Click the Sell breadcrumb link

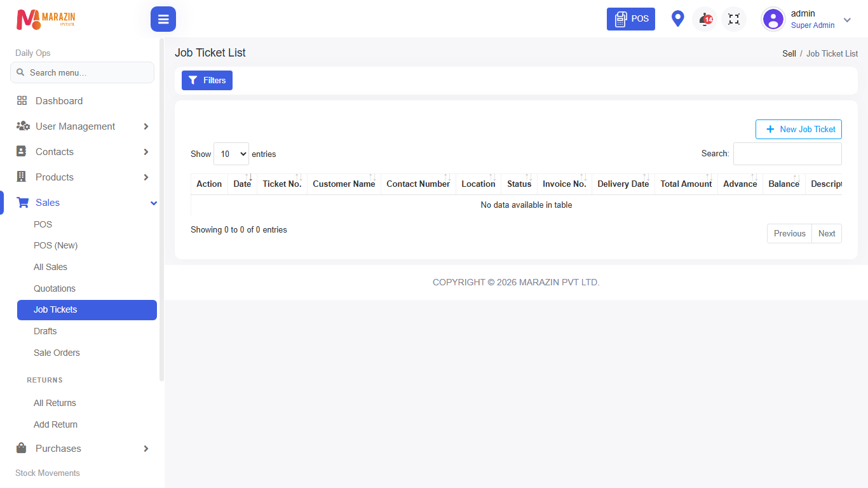coord(789,53)
